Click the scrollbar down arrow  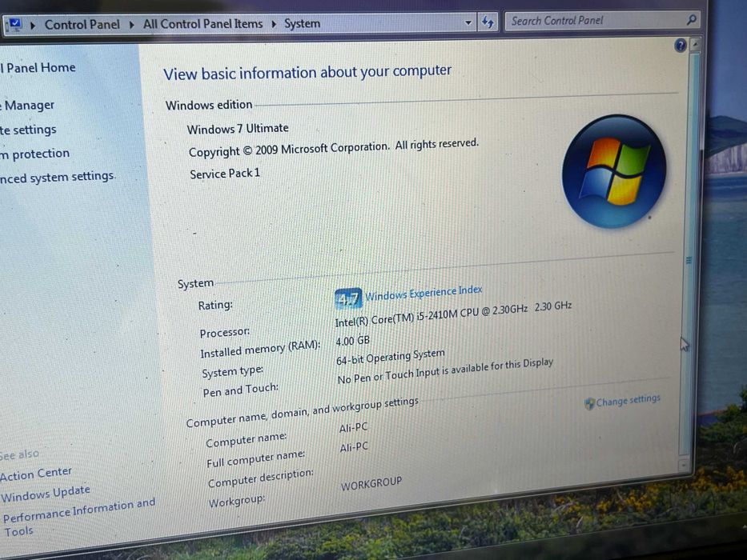click(x=684, y=464)
